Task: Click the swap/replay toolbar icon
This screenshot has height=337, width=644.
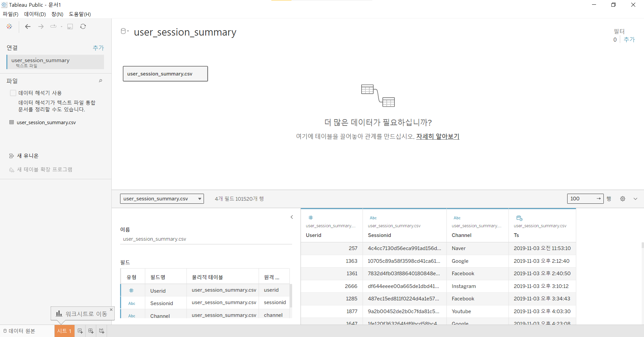Action: pos(53,26)
